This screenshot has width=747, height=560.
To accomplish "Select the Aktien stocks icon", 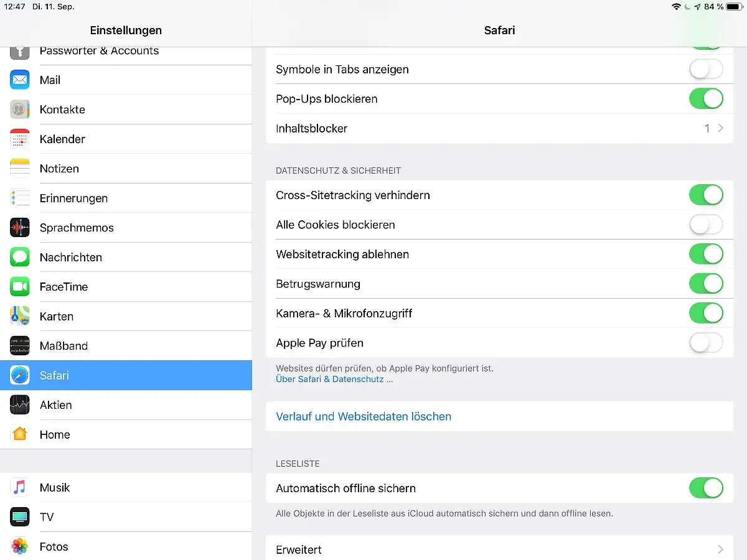I will coord(20,405).
